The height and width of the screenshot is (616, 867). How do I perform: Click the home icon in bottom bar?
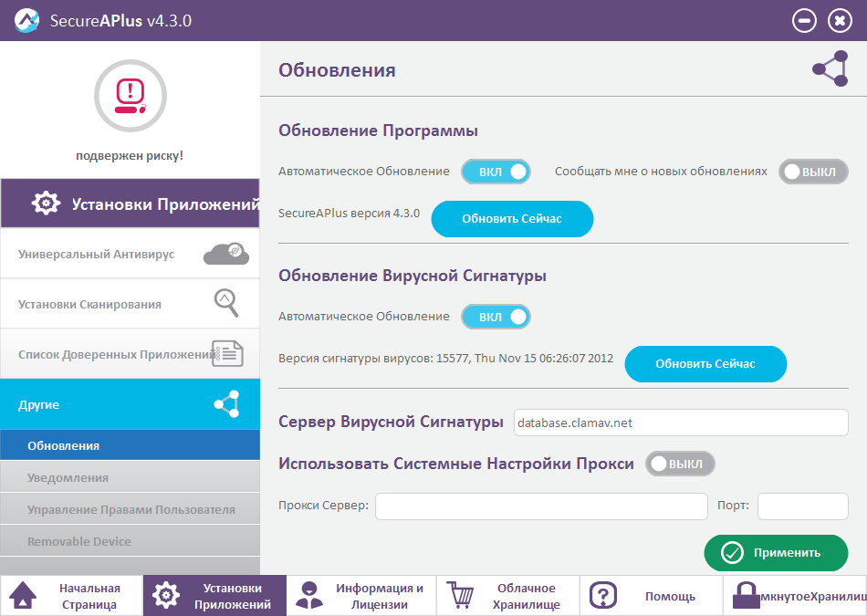click(x=23, y=596)
